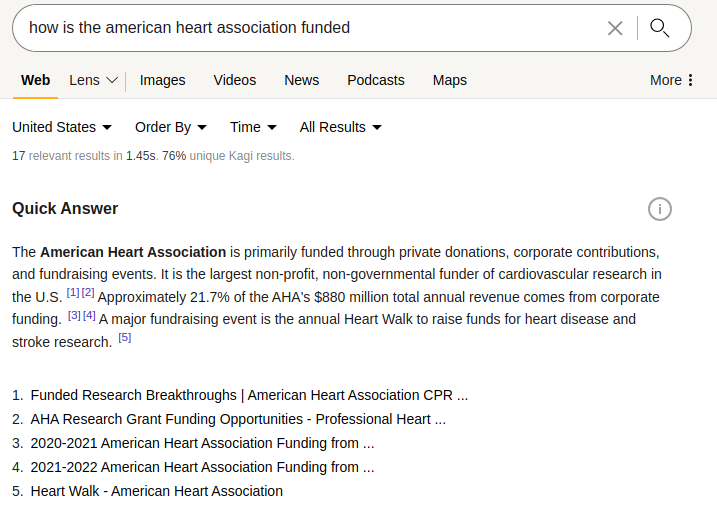
Task: Switch to the Images tab
Action: pos(163,80)
